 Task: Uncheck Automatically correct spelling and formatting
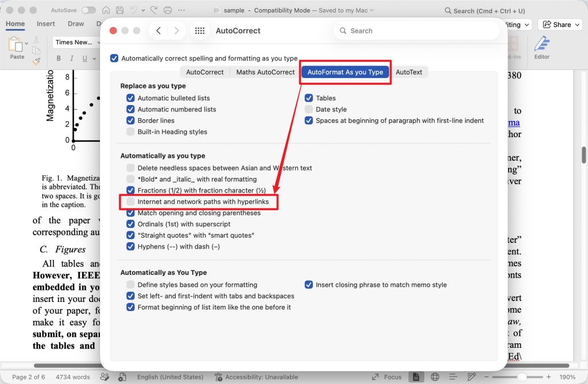[x=114, y=58]
